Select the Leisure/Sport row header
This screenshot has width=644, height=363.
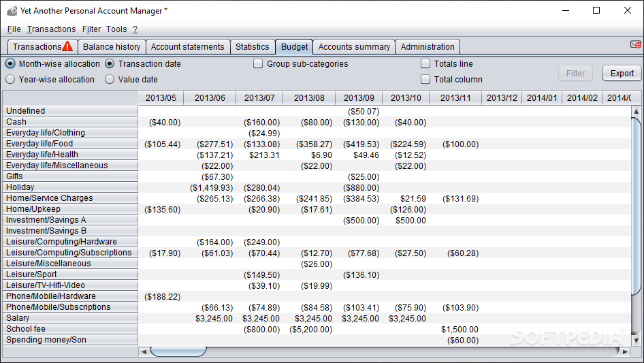70,274
